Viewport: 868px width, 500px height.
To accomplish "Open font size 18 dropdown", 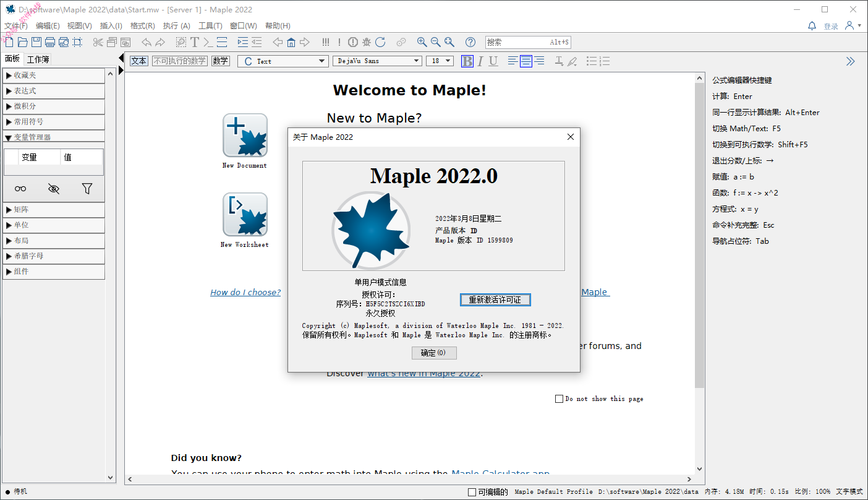I will pyautogui.click(x=440, y=61).
